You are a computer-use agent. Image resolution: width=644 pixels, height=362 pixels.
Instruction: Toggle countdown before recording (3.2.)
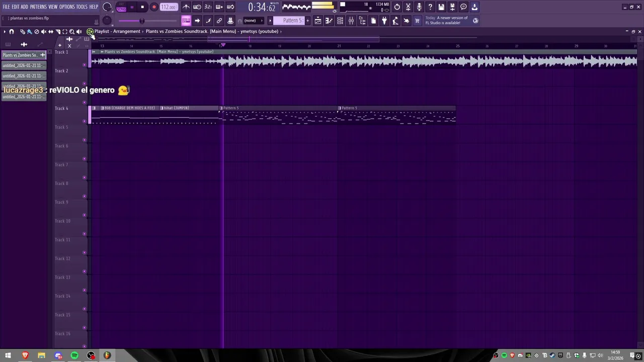pos(208,7)
